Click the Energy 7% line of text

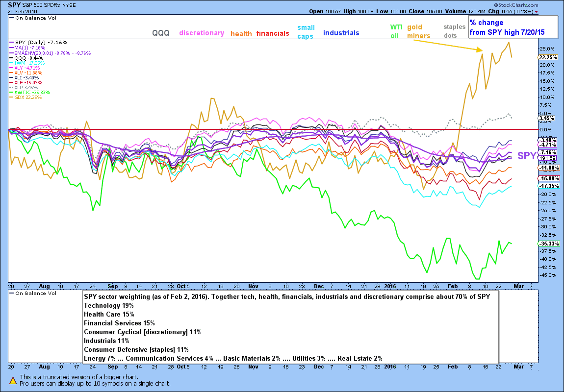point(233,359)
